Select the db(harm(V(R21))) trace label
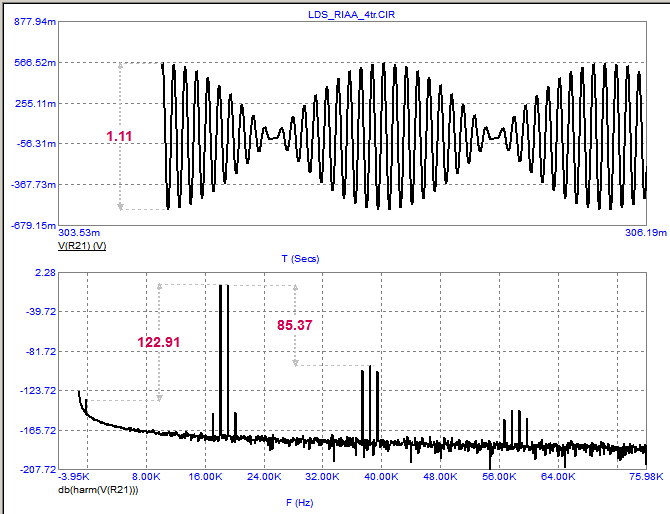This screenshot has height=514, width=670. click(x=98, y=490)
